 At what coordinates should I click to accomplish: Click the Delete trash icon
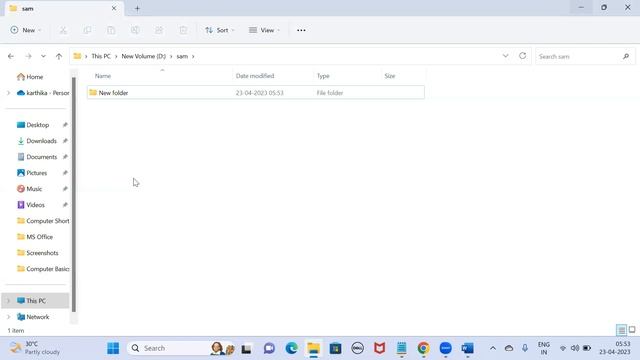(x=183, y=30)
